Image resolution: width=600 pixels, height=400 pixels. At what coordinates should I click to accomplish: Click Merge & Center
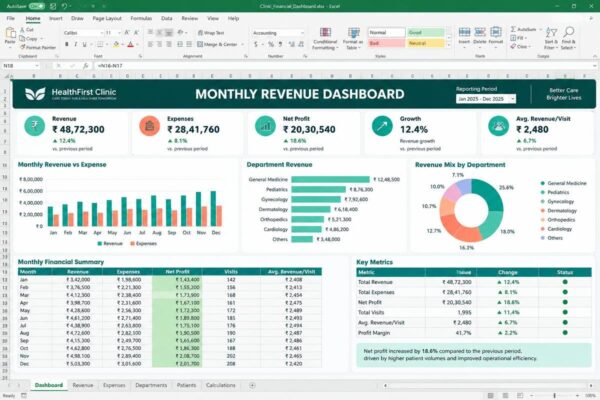(x=217, y=44)
